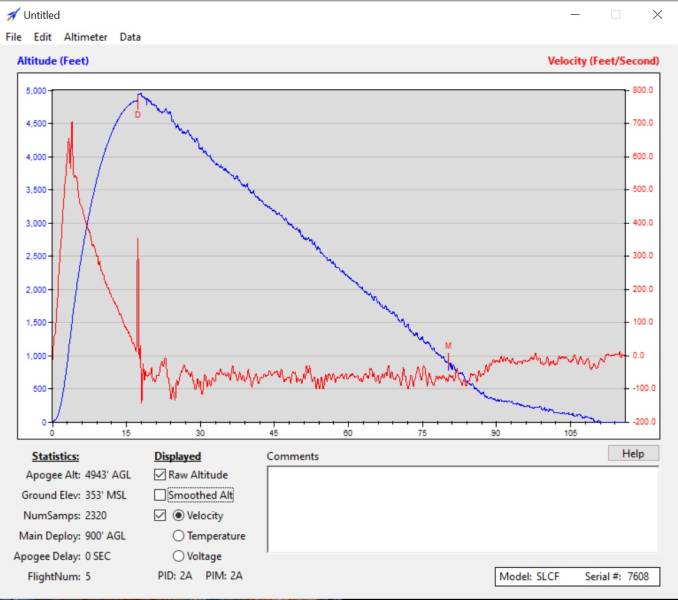Click inside the Comments text box
Viewport: 678px width, 600px height.
[x=462, y=510]
